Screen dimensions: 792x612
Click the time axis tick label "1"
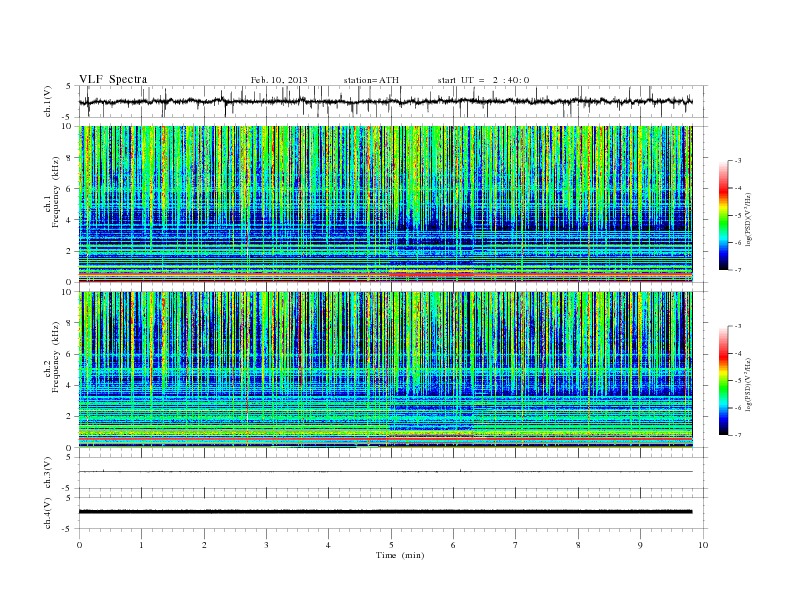point(141,545)
